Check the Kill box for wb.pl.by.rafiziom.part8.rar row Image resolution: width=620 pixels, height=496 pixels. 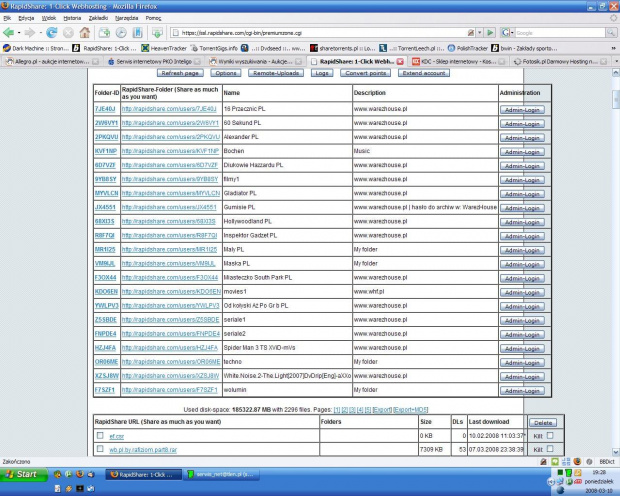tap(550, 449)
